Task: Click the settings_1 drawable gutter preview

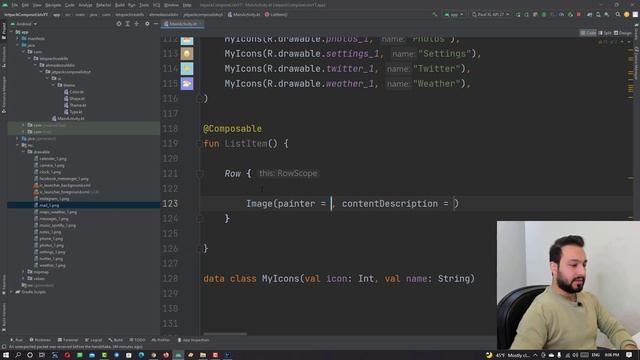Action: tap(187, 54)
